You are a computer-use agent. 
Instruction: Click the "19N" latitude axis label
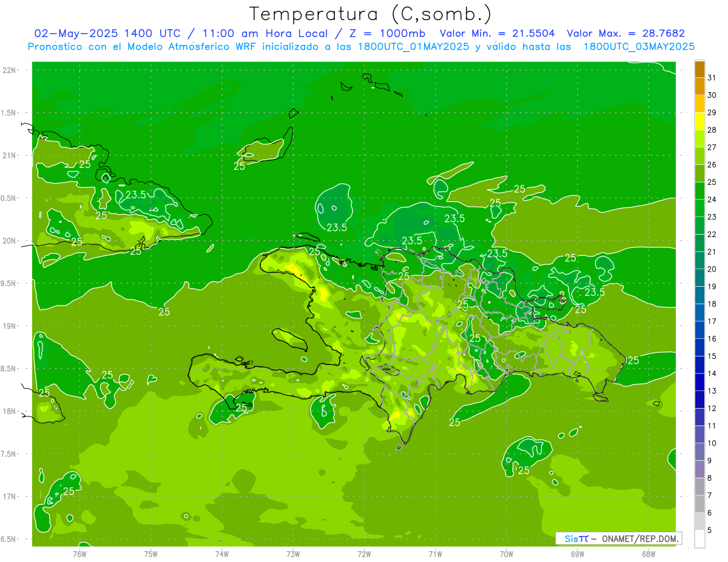(10, 326)
